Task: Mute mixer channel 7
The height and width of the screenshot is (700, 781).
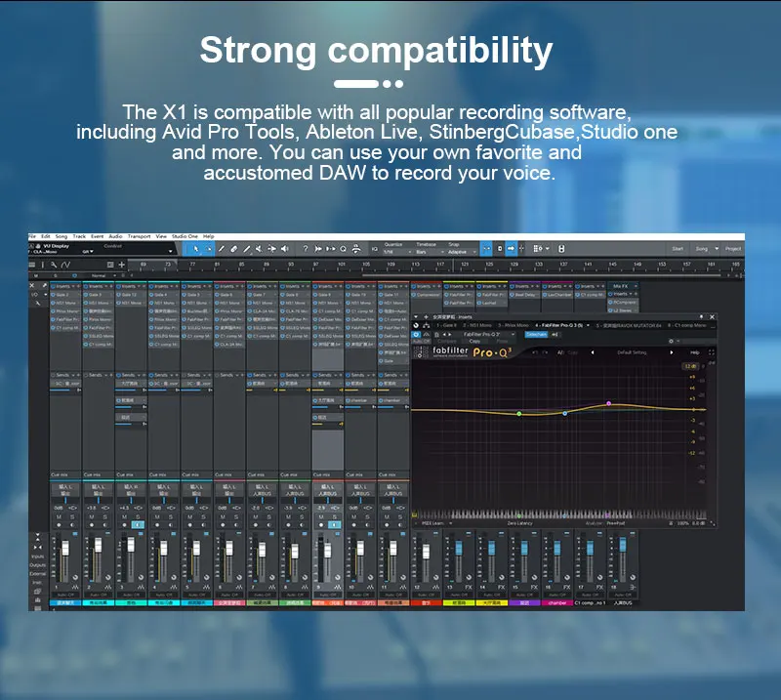Action: tap(256, 517)
